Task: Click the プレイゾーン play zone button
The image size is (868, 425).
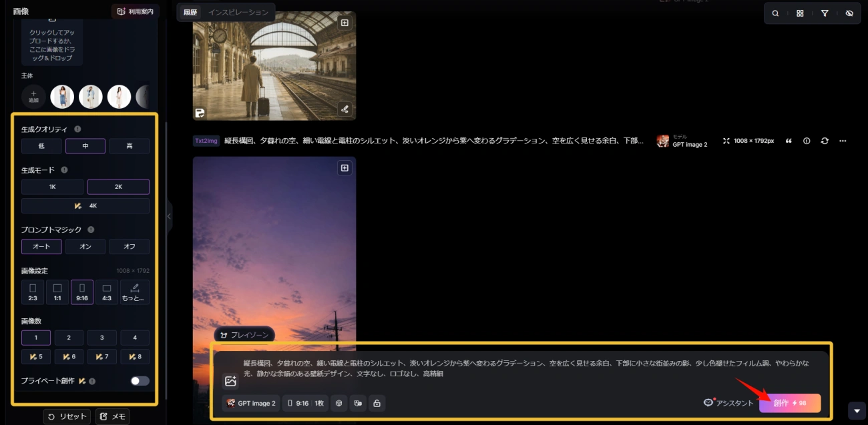Action: point(244,335)
